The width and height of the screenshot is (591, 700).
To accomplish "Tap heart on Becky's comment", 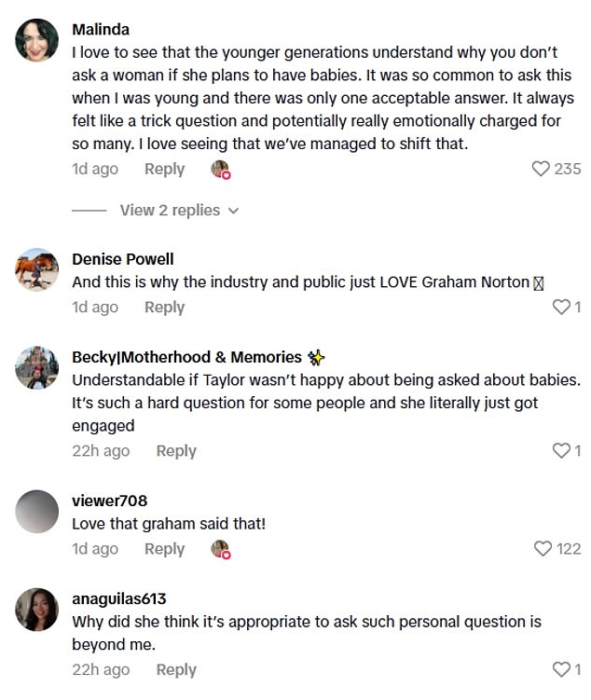I will point(561,451).
